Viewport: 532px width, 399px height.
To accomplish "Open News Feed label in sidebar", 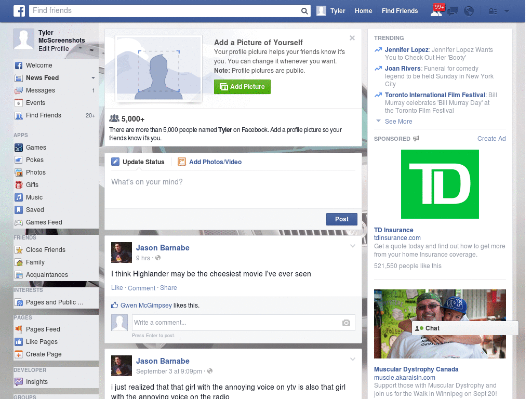I will pyautogui.click(x=43, y=78).
